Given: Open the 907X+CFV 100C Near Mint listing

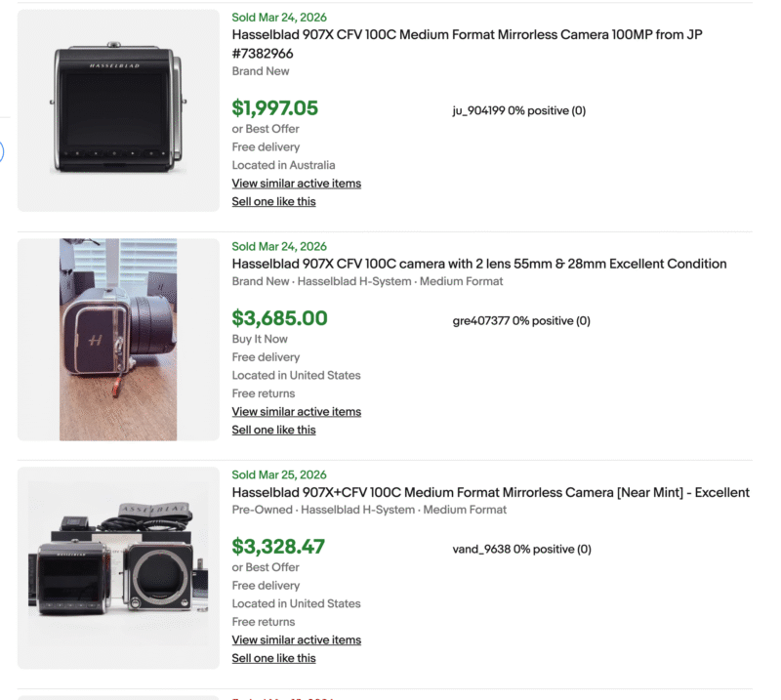Looking at the screenshot, I should tap(488, 492).
